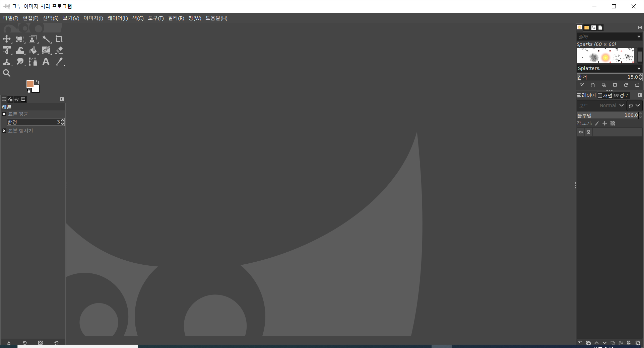Click the 간격 value stepper arrows
644x348 pixels.
[x=641, y=77]
